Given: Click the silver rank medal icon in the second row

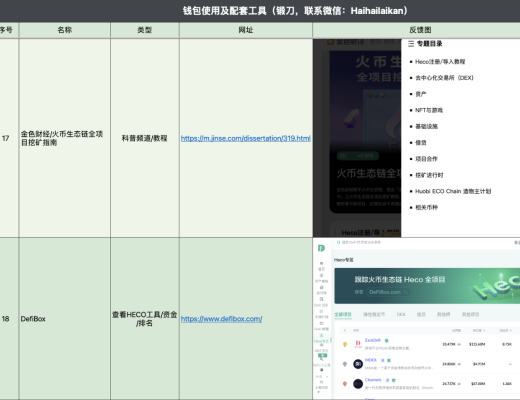Looking at the screenshot, I should click(345, 364).
